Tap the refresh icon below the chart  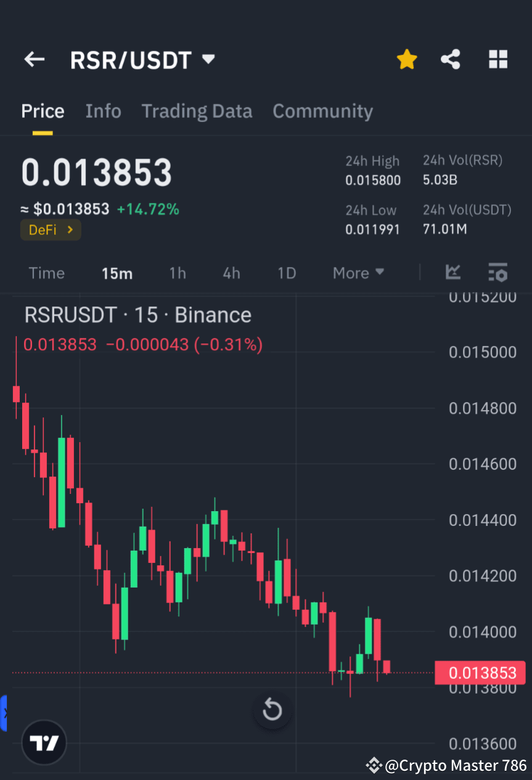[272, 710]
